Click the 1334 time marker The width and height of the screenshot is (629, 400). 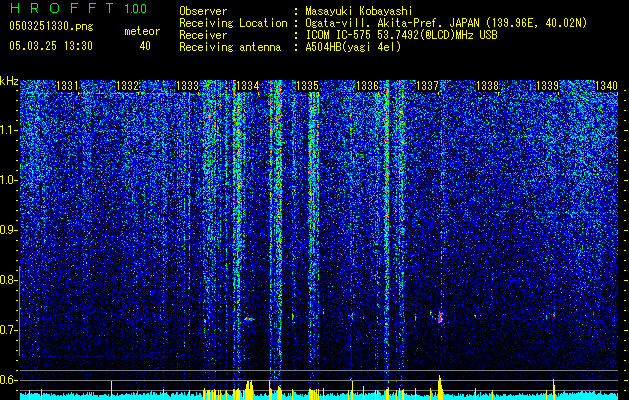click(248, 86)
